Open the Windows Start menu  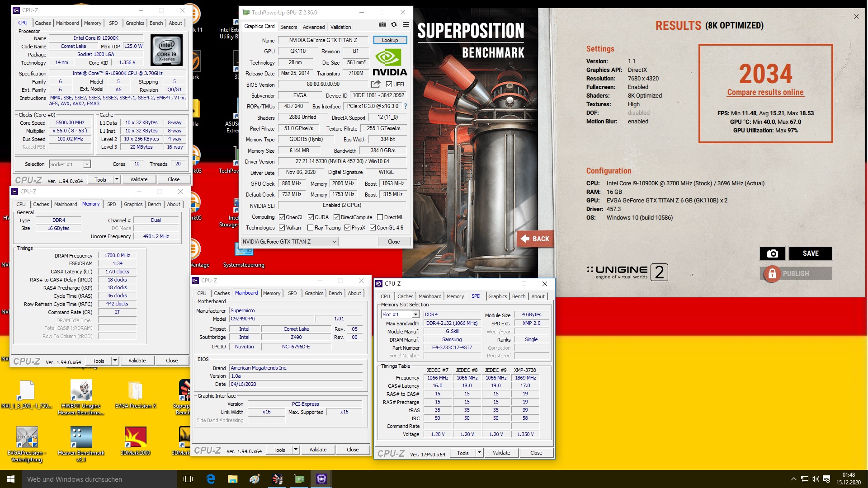click(11, 479)
